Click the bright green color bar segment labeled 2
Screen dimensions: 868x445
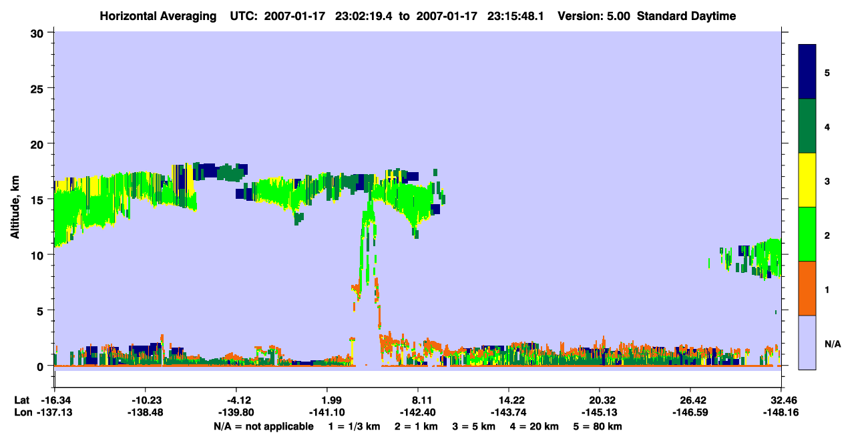point(807,234)
